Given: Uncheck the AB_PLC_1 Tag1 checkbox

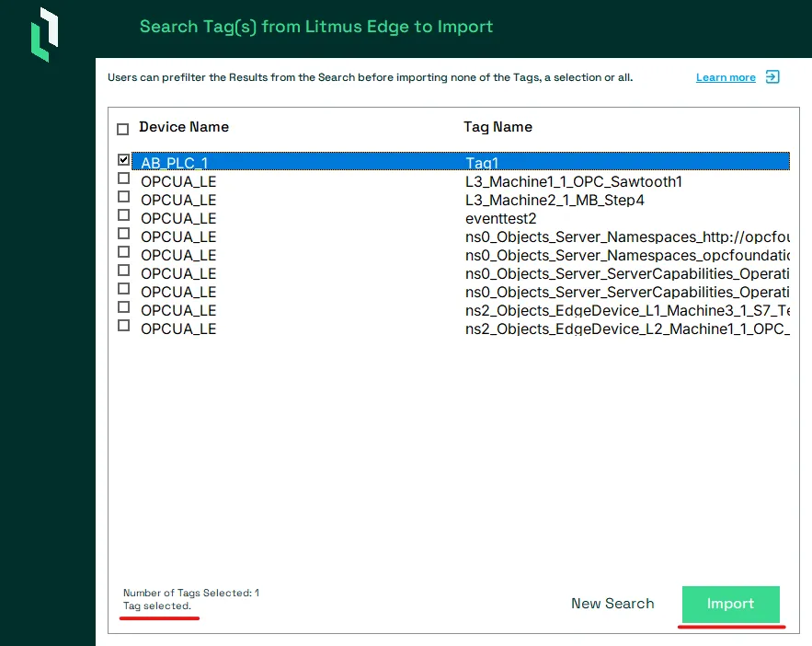Looking at the screenshot, I should pos(123,159).
